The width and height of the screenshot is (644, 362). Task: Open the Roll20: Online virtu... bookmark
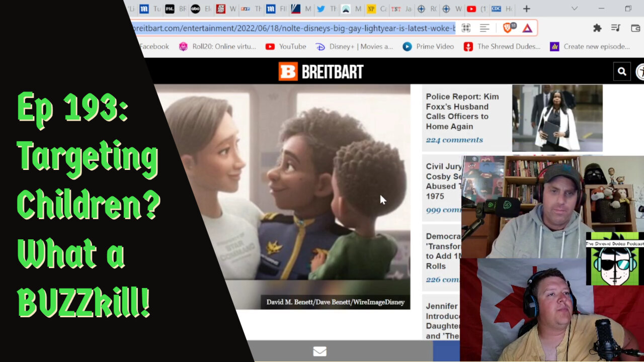(224, 46)
